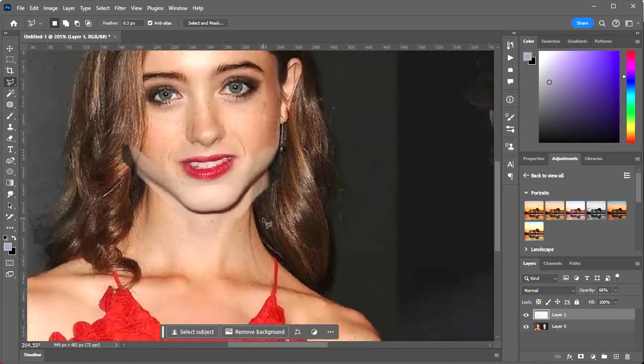Open the Opacity slider dropdown arrow
This screenshot has height=364, width=644.
point(616,290)
